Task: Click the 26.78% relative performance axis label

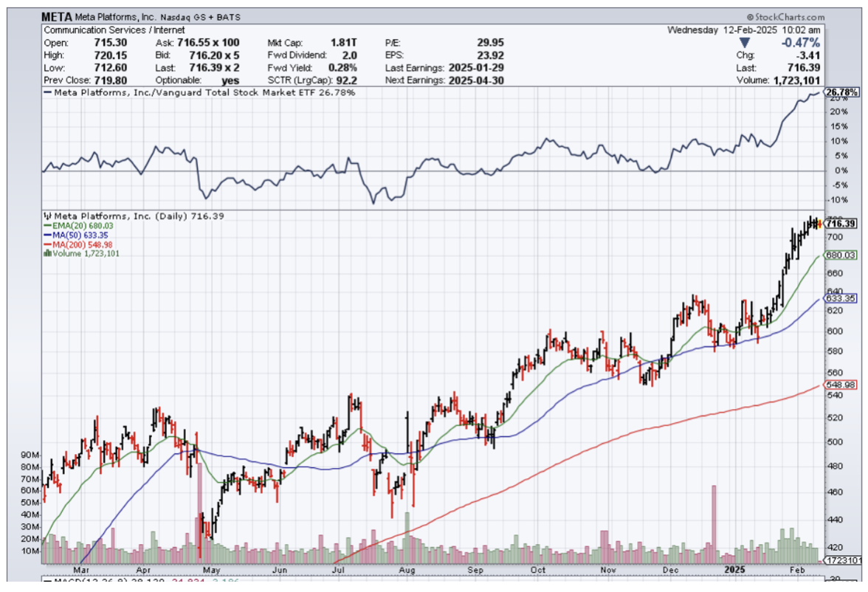Action: coord(841,93)
